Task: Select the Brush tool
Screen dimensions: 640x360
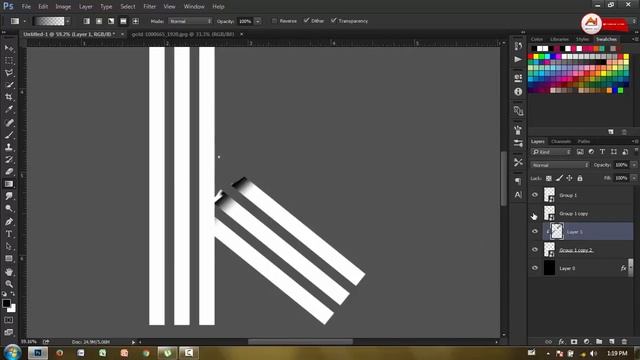Action: [x=9, y=135]
